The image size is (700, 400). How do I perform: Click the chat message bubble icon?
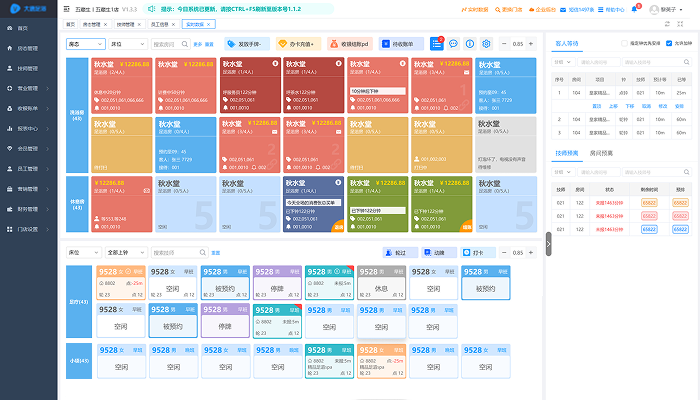pos(453,44)
